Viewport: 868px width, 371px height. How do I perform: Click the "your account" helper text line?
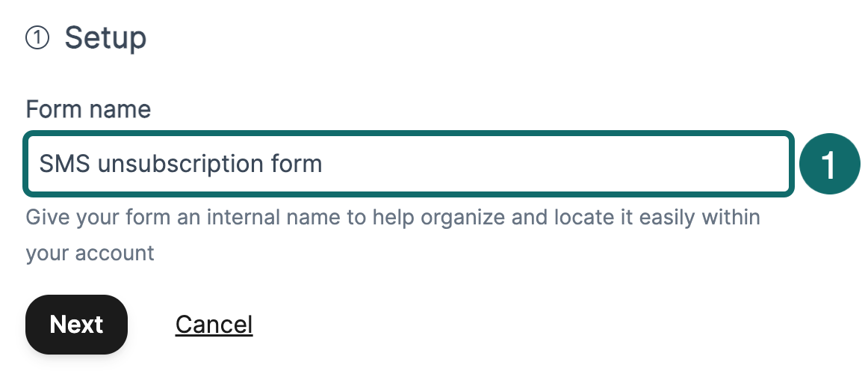click(90, 253)
